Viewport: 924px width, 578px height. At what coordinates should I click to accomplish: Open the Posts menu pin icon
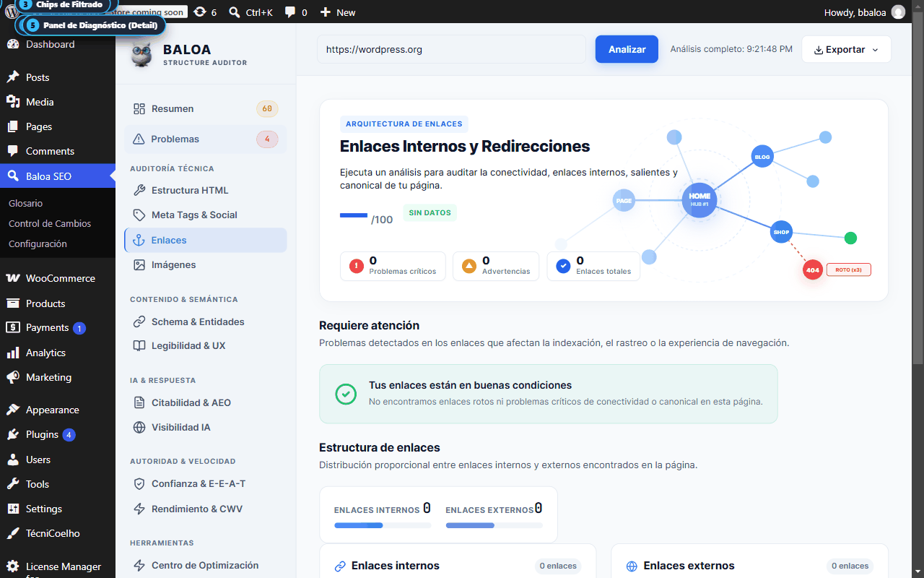[13, 77]
